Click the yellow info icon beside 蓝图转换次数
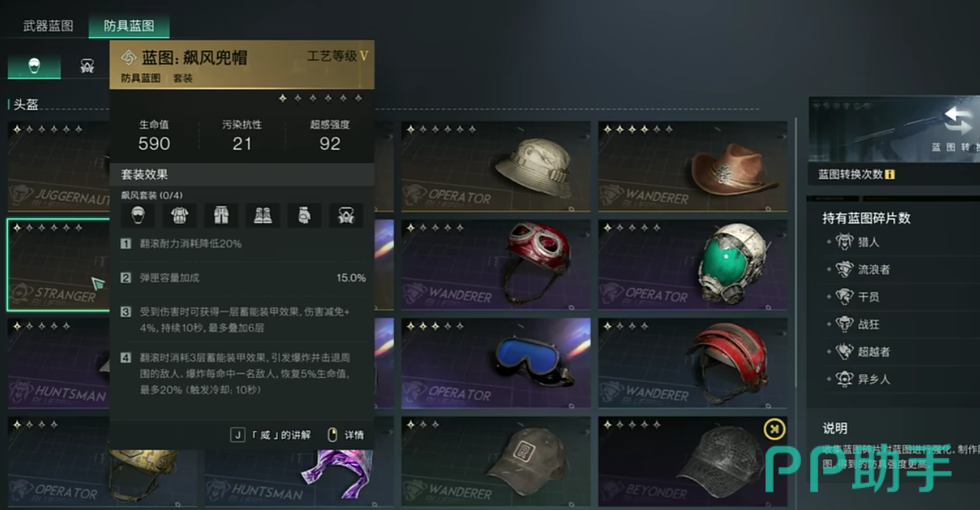 point(890,175)
